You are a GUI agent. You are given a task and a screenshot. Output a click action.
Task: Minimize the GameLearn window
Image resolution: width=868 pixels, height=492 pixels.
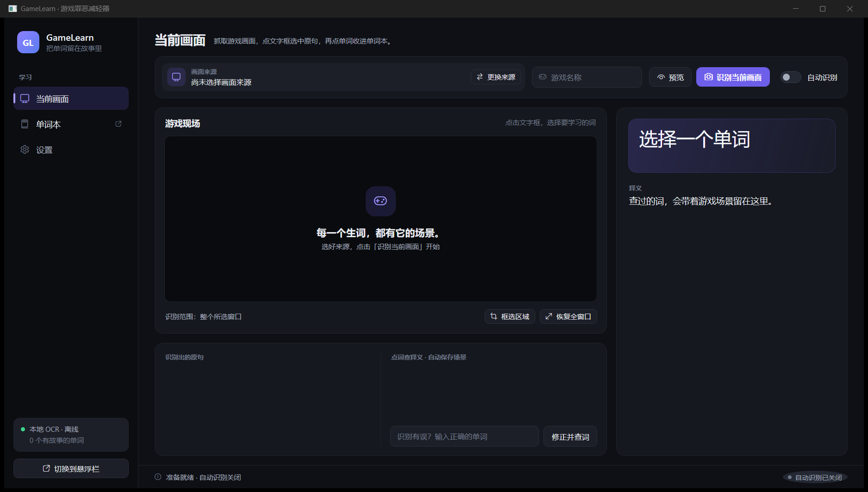796,9
